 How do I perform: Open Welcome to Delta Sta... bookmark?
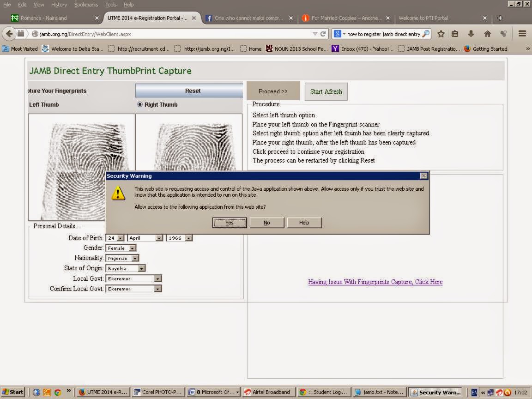point(73,49)
